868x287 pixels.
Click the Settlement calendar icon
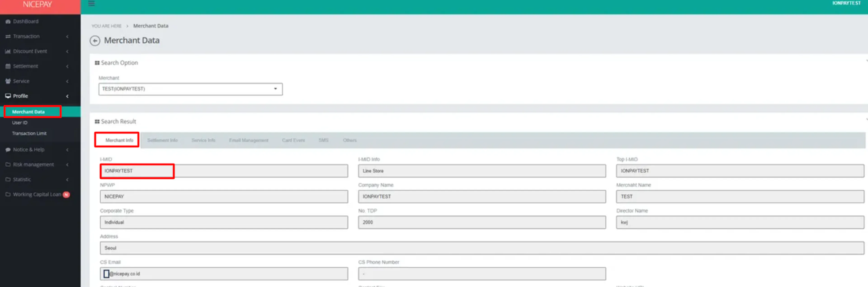[8, 66]
